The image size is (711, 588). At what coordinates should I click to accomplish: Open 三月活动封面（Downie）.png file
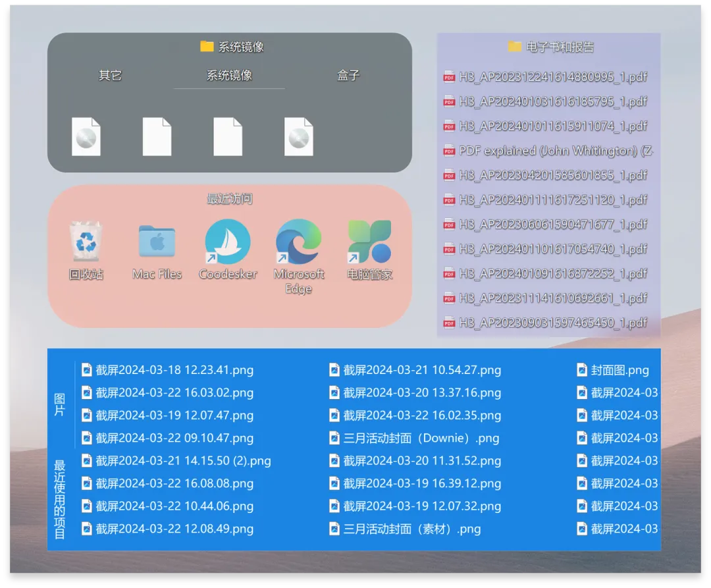pos(421,439)
